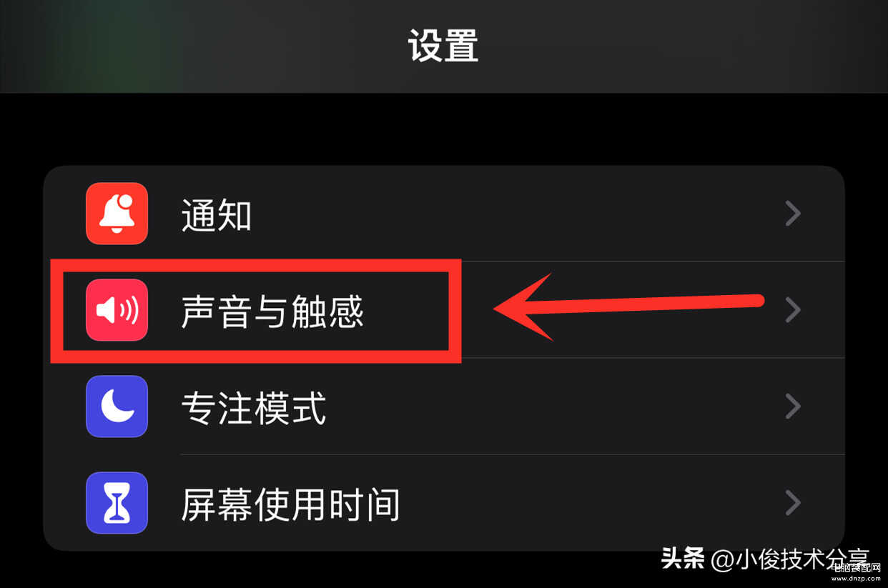Select the 专注模式 text label

tap(253, 407)
